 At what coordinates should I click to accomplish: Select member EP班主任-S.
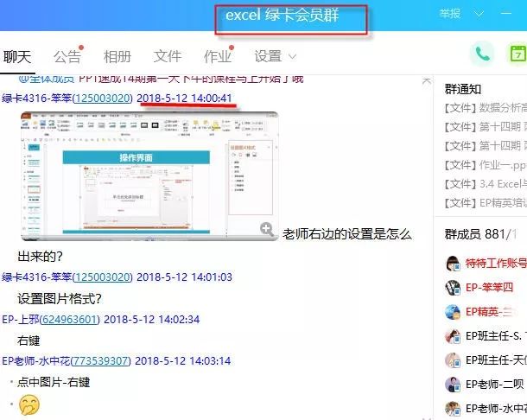tap(494, 336)
